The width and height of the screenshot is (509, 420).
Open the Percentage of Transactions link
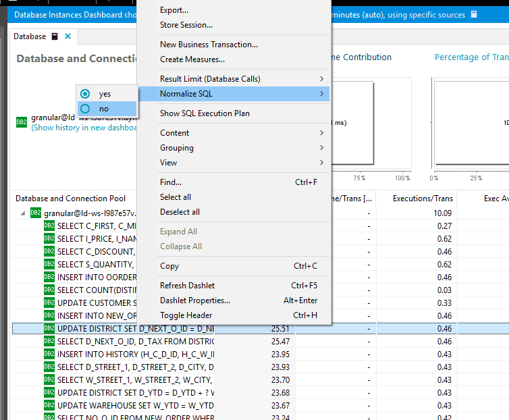click(472, 57)
